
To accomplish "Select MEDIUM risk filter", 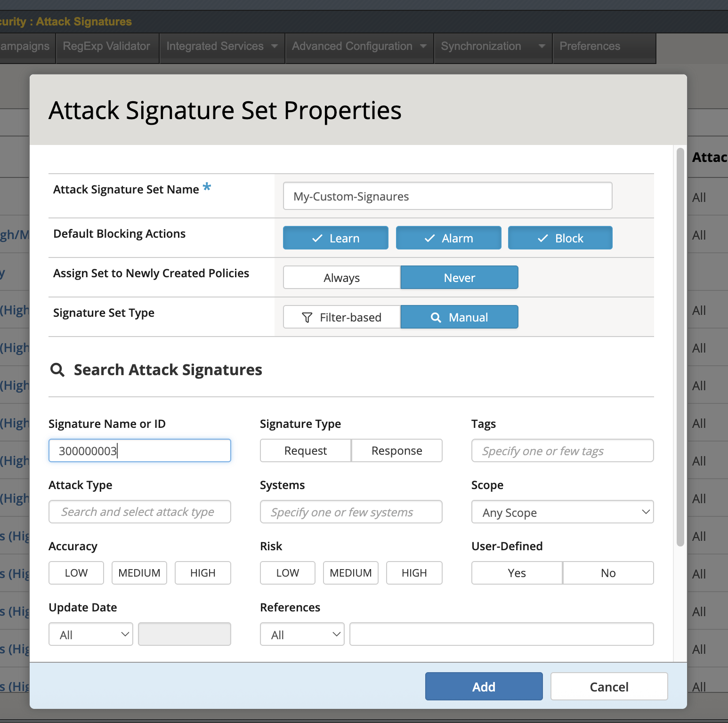I will 351,573.
